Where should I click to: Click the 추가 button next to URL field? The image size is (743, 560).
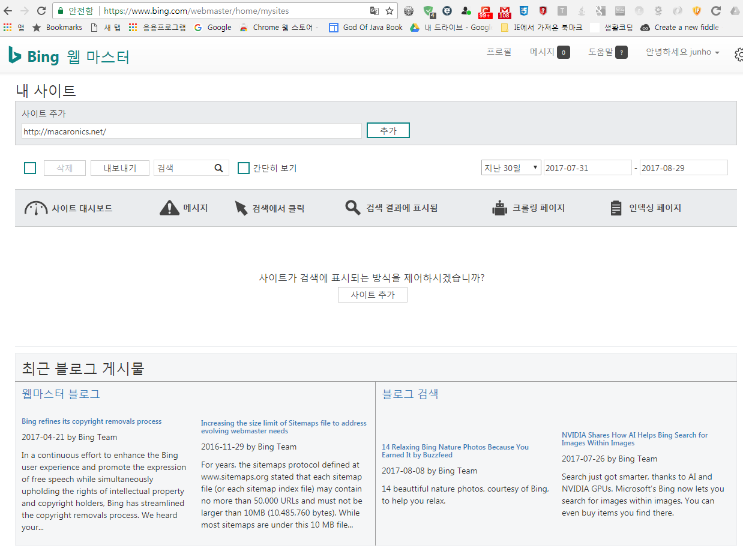pyautogui.click(x=388, y=130)
